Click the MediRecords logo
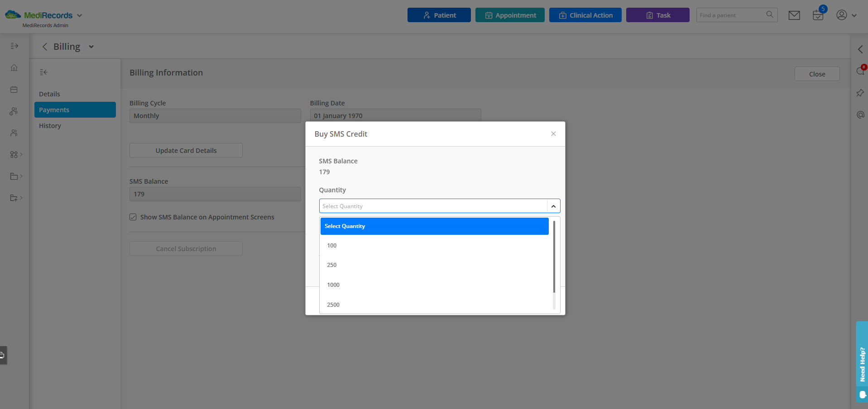Screen dimensions: 868x409 tap(38, 15)
